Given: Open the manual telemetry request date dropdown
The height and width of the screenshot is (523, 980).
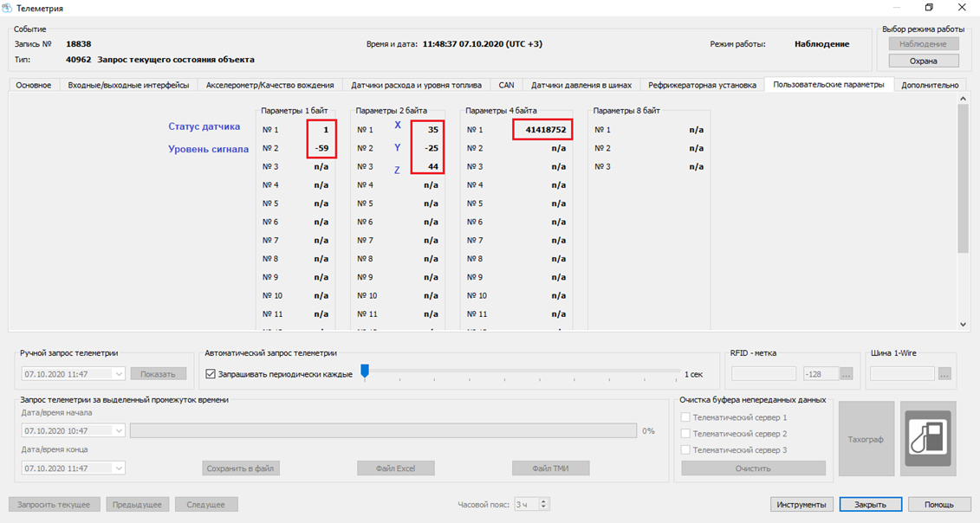Looking at the screenshot, I should (x=119, y=374).
